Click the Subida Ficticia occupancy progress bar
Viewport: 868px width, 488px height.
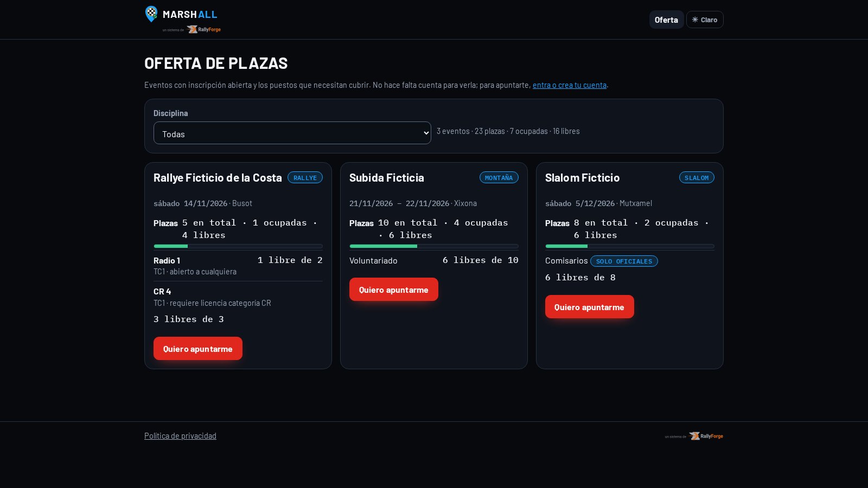pyautogui.click(x=434, y=246)
